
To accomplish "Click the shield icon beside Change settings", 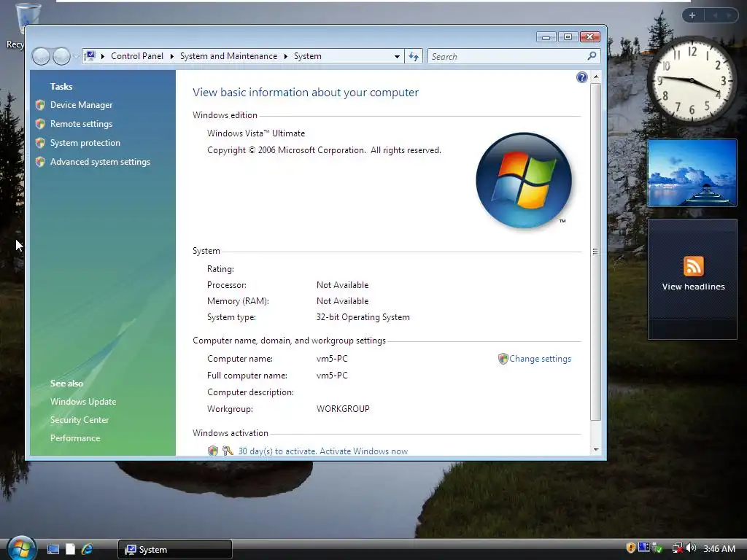I will coord(503,359).
